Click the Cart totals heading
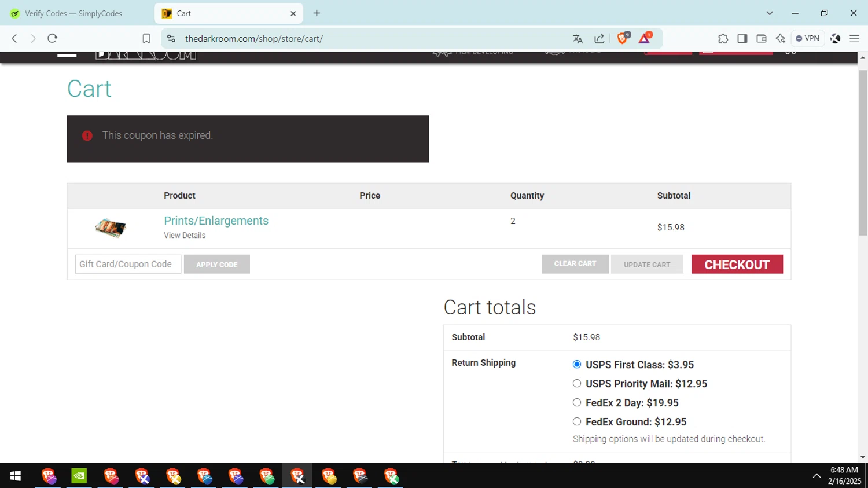Screen dimensions: 868x488 [x=490, y=307]
